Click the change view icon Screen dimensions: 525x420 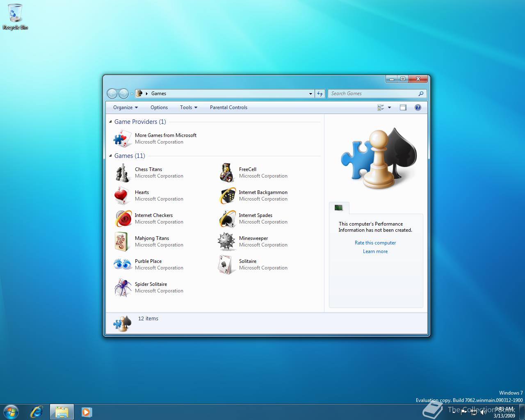[381, 107]
